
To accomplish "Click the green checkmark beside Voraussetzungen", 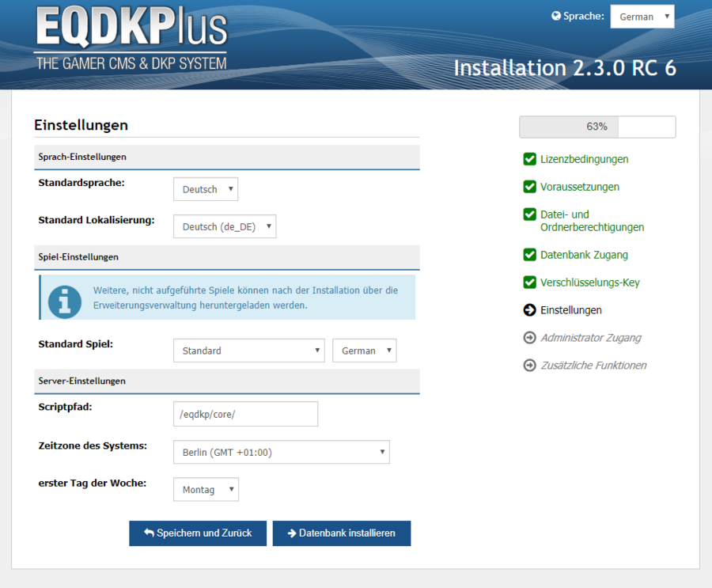I will pyautogui.click(x=528, y=187).
